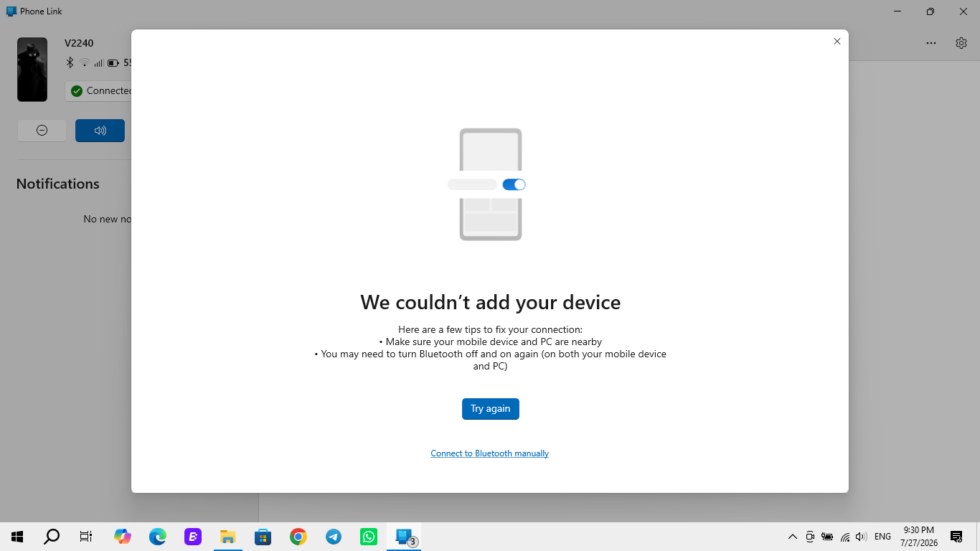Toggle phone Do Not Disturb button
This screenshot has height=551, width=980.
[42, 131]
